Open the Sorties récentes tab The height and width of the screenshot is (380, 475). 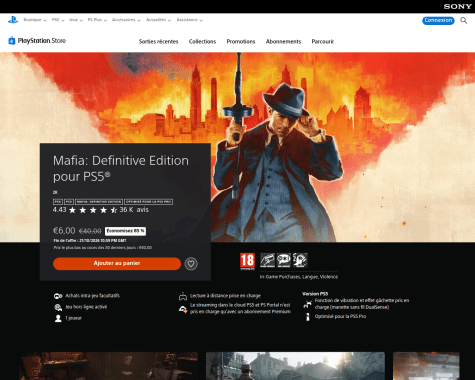[159, 42]
